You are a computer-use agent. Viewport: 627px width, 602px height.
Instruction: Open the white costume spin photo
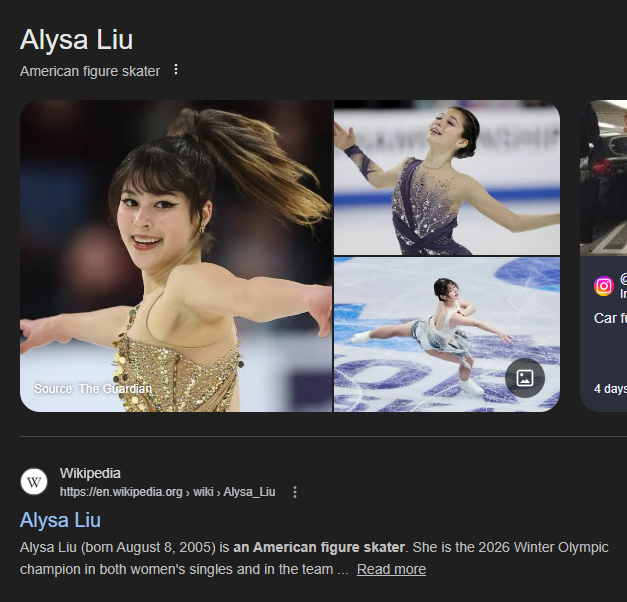click(x=447, y=334)
